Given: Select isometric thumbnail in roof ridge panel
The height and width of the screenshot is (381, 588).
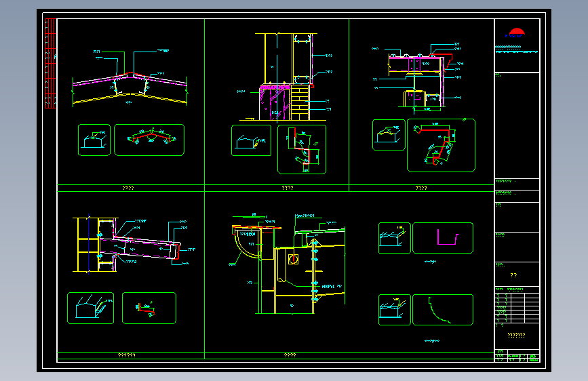Looking at the screenshot, I should pyautogui.click(x=94, y=140).
